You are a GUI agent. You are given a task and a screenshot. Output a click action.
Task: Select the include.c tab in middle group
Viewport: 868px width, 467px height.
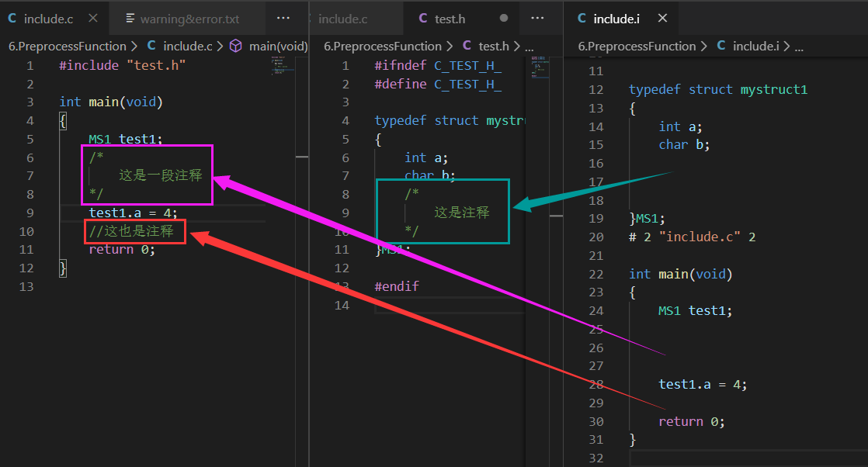[342, 19]
